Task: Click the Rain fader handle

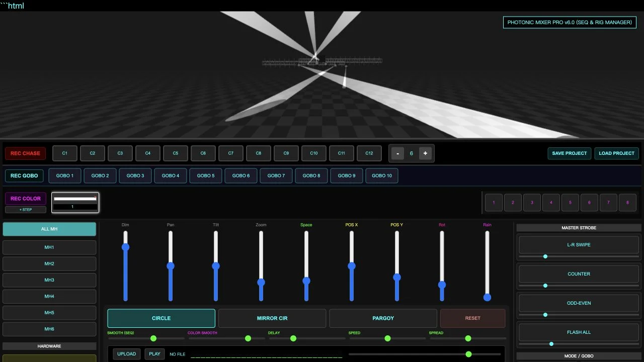Action: pyautogui.click(x=487, y=297)
